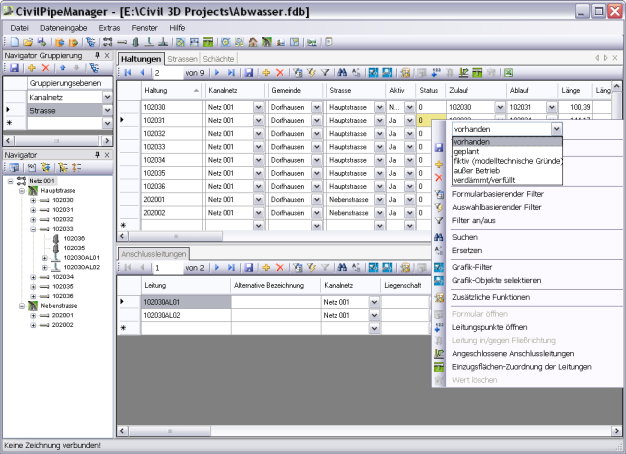Jump to first record in Haltungen toolbar
This screenshot has width=626, height=454.
pos(127,73)
